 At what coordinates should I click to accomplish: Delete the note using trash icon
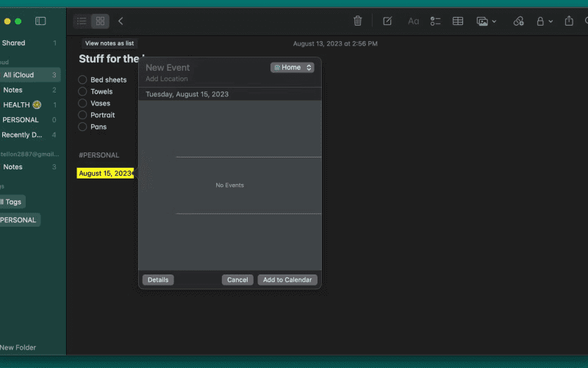pyautogui.click(x=358, y=21)
